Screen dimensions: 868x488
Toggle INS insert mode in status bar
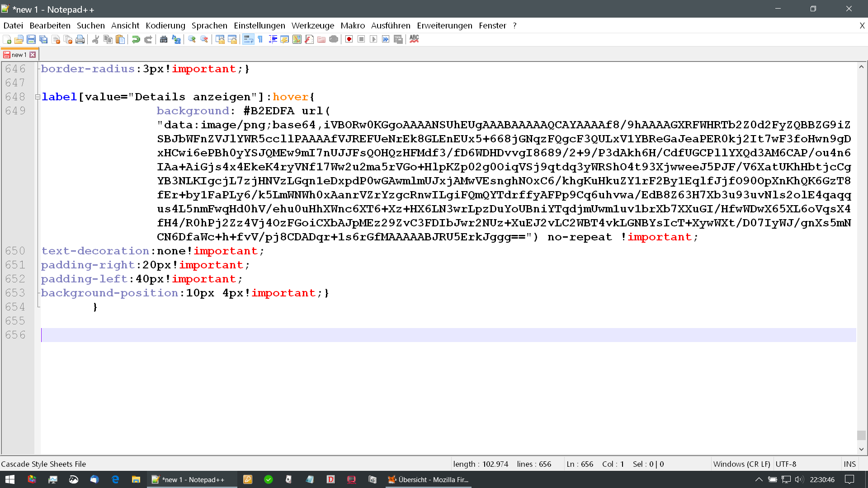coord(849,464)
